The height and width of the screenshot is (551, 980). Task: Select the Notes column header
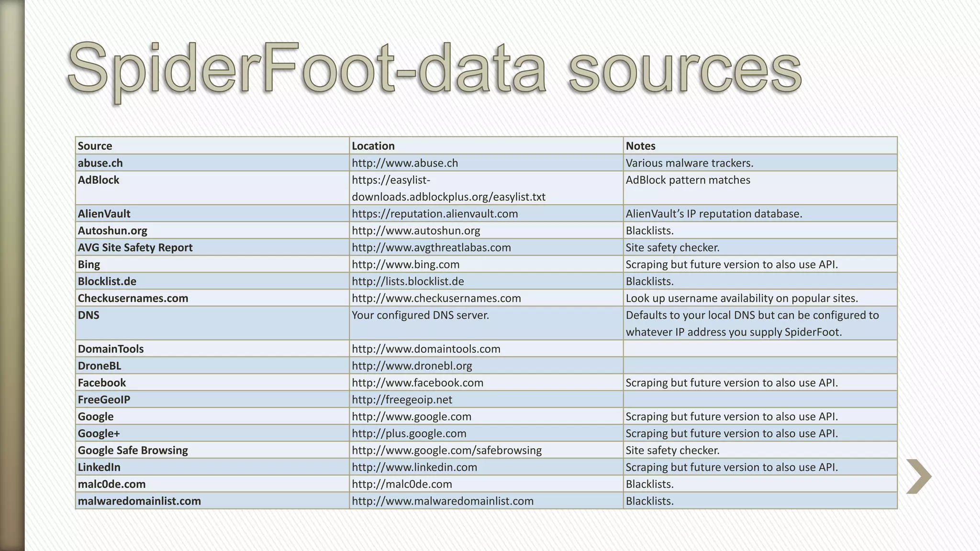click(640, 146)
